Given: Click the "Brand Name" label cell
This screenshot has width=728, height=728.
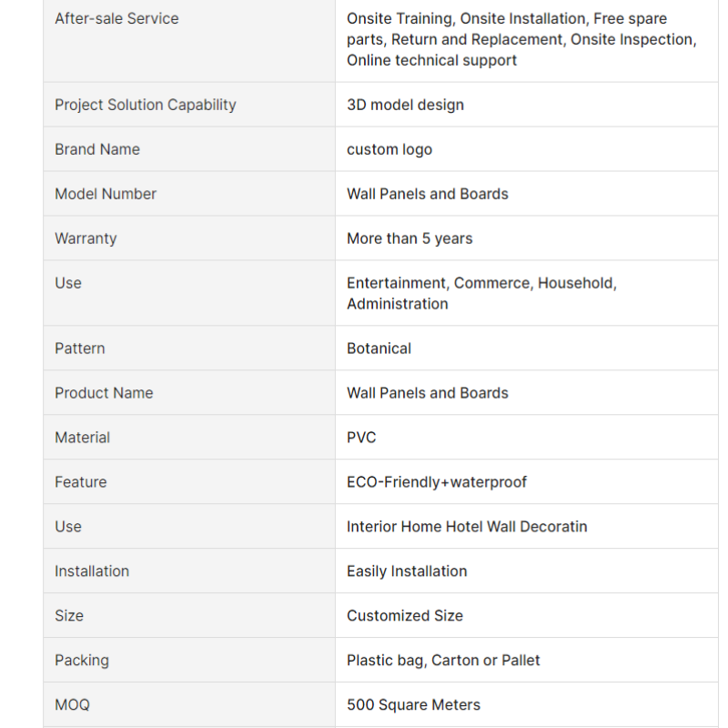Looking at the screenshot, I should (97, 149).
